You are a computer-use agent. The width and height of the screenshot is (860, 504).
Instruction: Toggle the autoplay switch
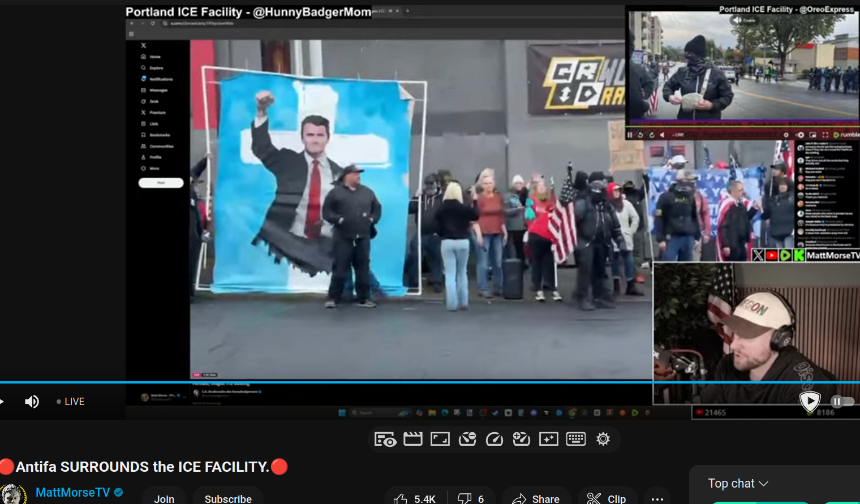click(x=842, y=402)
